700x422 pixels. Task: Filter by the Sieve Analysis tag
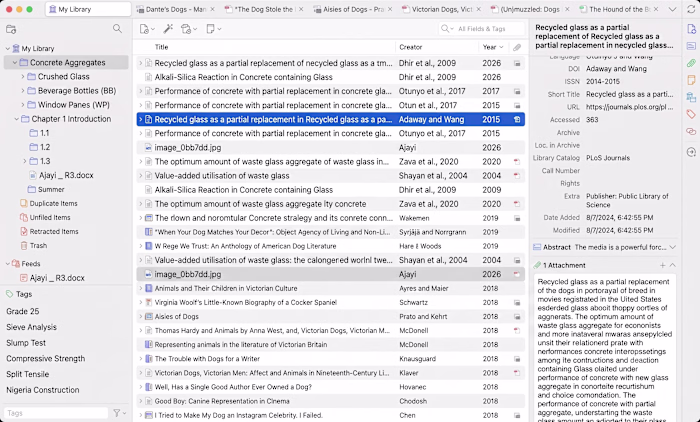[x=31, y=327]
